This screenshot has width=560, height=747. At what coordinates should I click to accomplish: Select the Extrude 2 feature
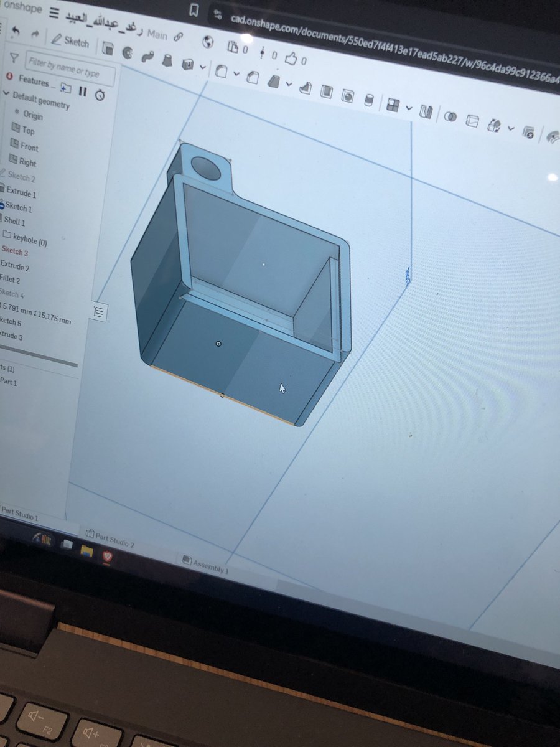tap(15, 266)
